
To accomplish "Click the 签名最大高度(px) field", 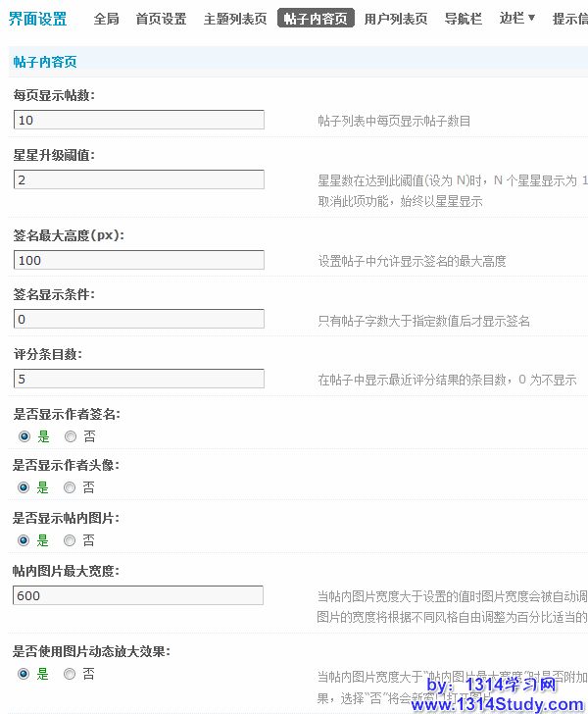I will click(139, 260).
